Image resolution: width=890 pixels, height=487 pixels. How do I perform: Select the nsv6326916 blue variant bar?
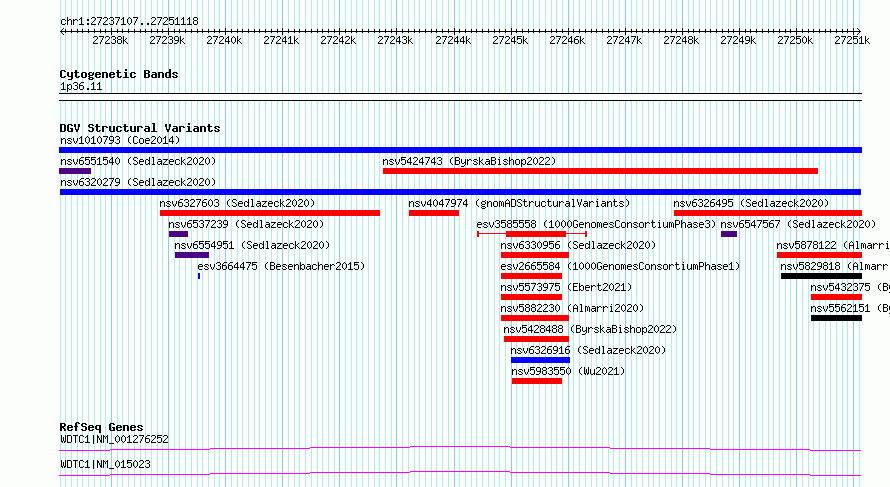(540, 360)
